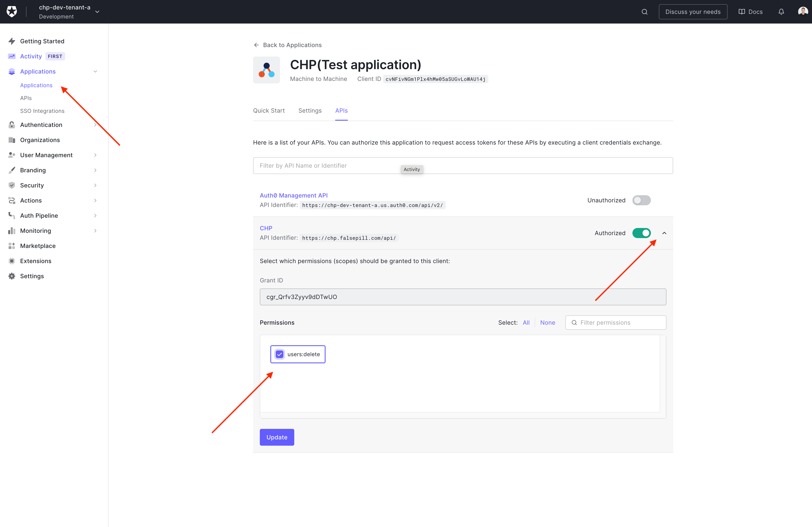Screen dimensions: 812x527
Task: Toggle the Auth0 Management API Unauthorized switch
Action: pos(641,200)
